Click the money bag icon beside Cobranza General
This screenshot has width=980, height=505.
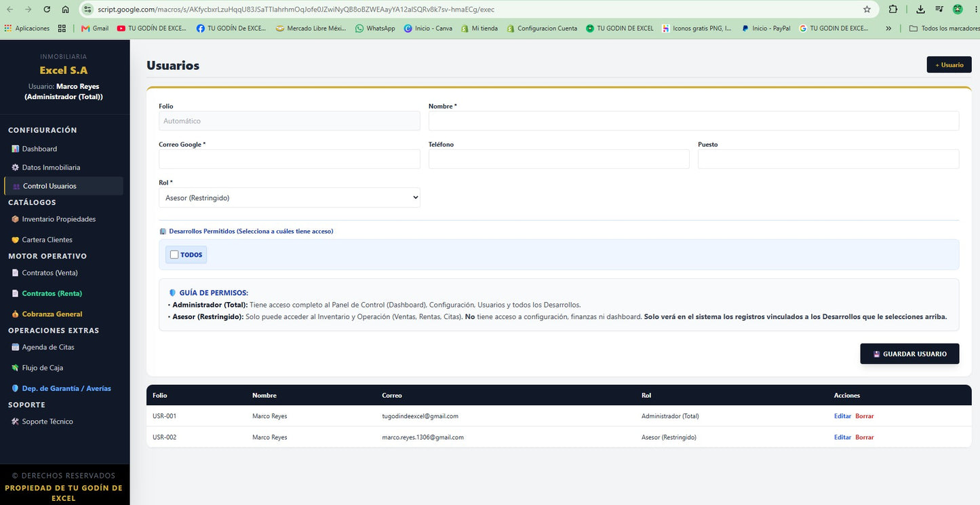click(x=16, y=314)
